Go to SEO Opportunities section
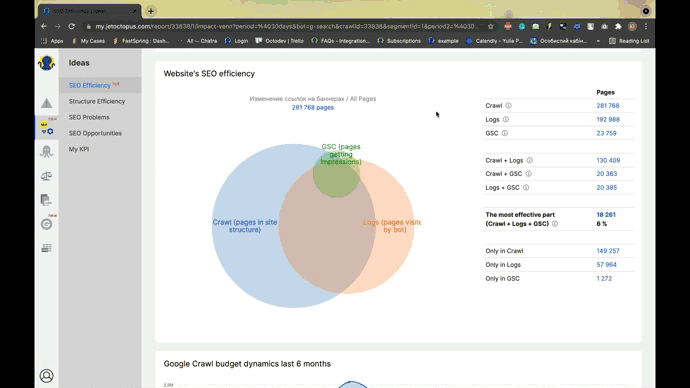Screen dimensions: 690x388 coord(95,133)
